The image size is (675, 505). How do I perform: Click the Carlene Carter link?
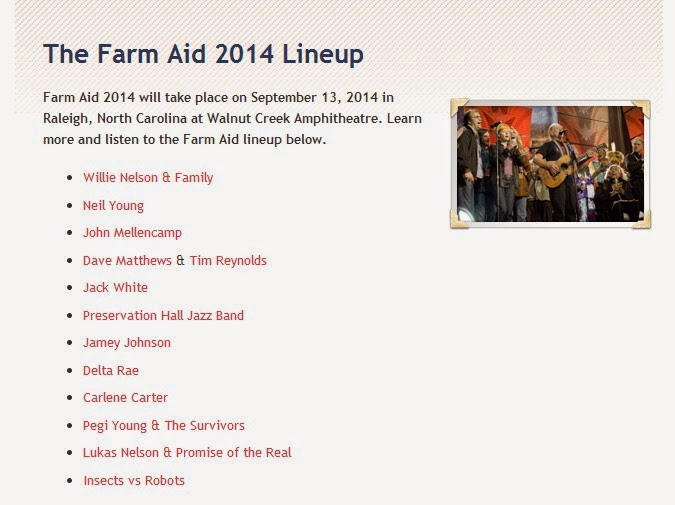tap(125, 398)
